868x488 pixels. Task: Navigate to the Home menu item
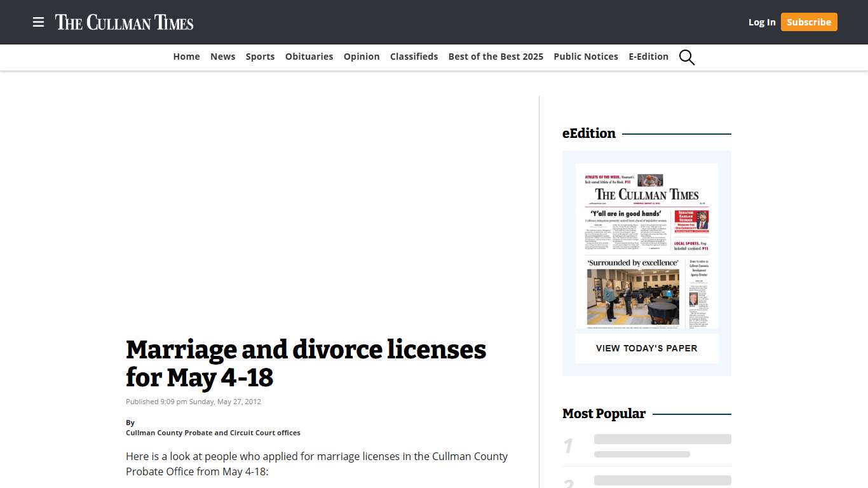point(186,57)
